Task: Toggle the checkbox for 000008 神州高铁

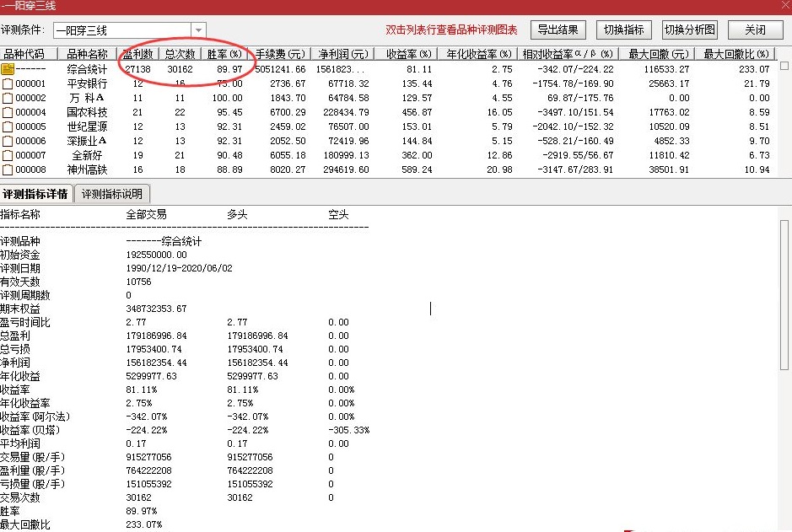Action: (x=8, y=169)
